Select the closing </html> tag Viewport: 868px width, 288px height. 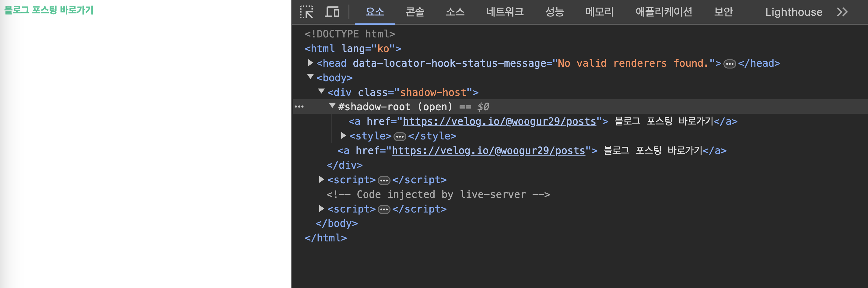[x=326, y=238]
